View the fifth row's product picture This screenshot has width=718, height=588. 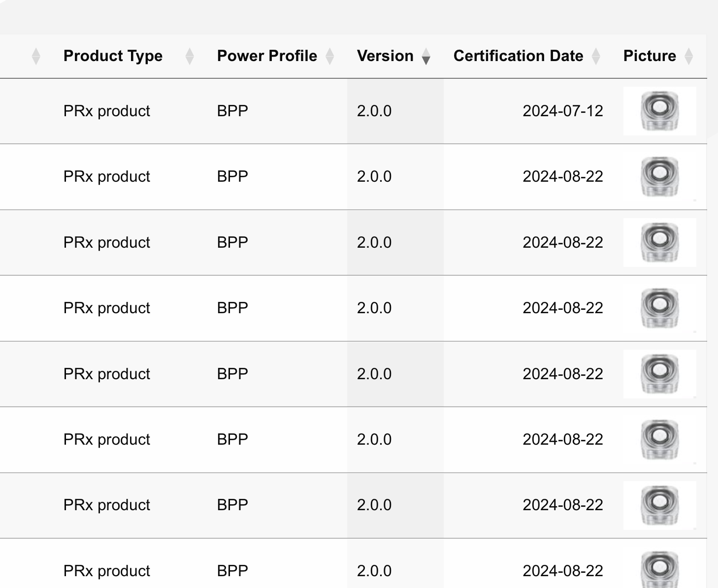[x=659, y=374]
